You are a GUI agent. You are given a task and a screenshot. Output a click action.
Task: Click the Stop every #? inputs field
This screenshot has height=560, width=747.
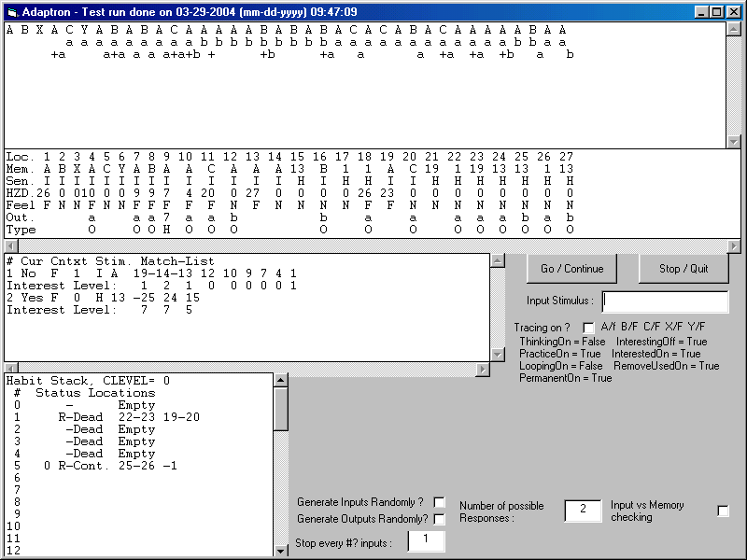point(427,541)
